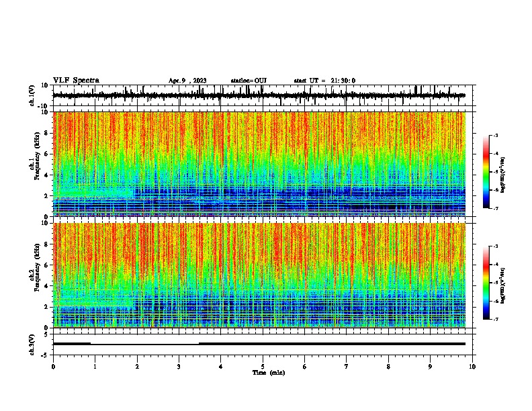The image size is (532, 411).
Task: Click the ch.2 colorbar '-7' value
Action: [496, 319]
